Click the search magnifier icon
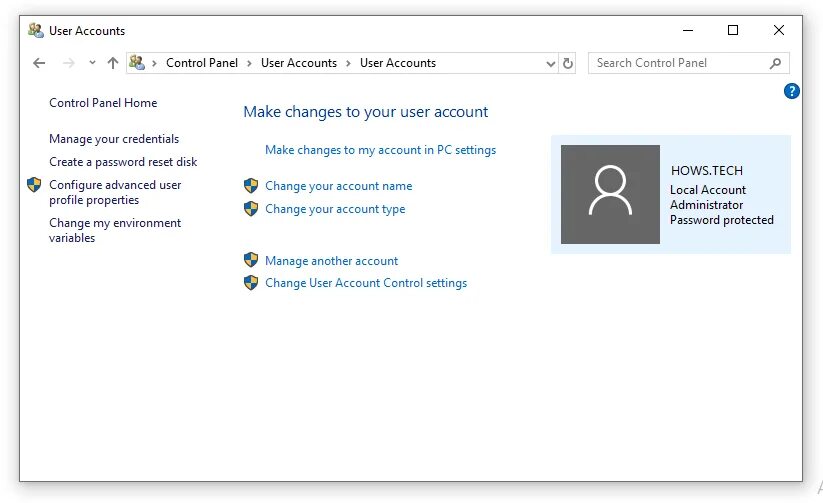The image size is (823, 503). [x=775, y=63]
